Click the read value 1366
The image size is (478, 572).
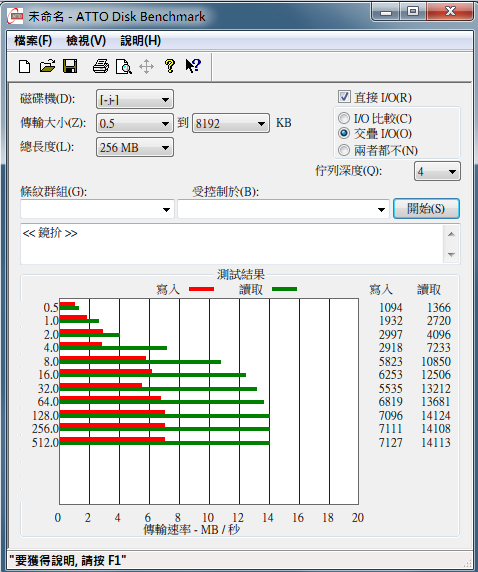[439, 308]
